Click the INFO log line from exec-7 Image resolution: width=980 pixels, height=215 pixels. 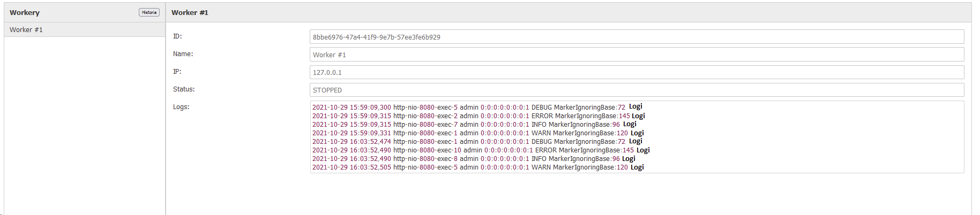(474, 124)
